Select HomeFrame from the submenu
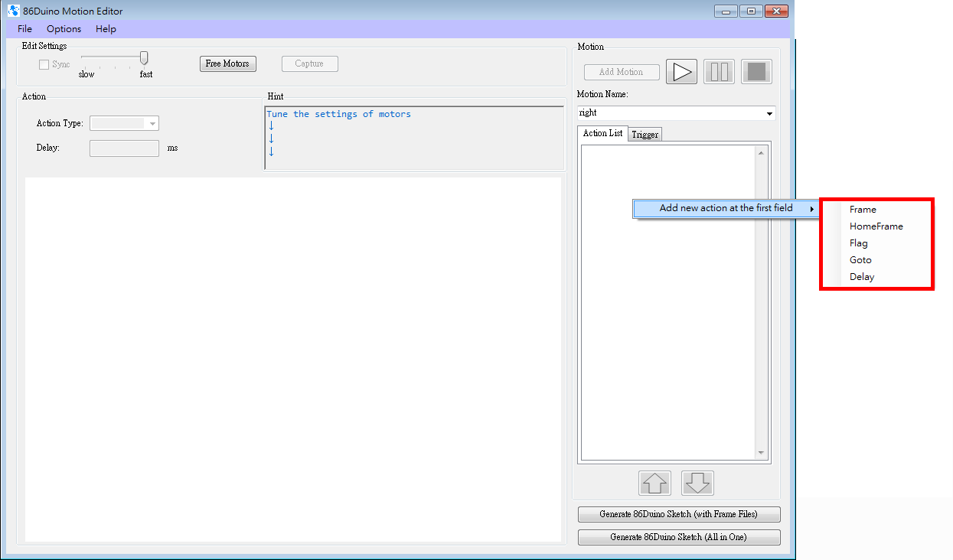The height and width of the screenshot is (560, 953). (x=876, y=226)
